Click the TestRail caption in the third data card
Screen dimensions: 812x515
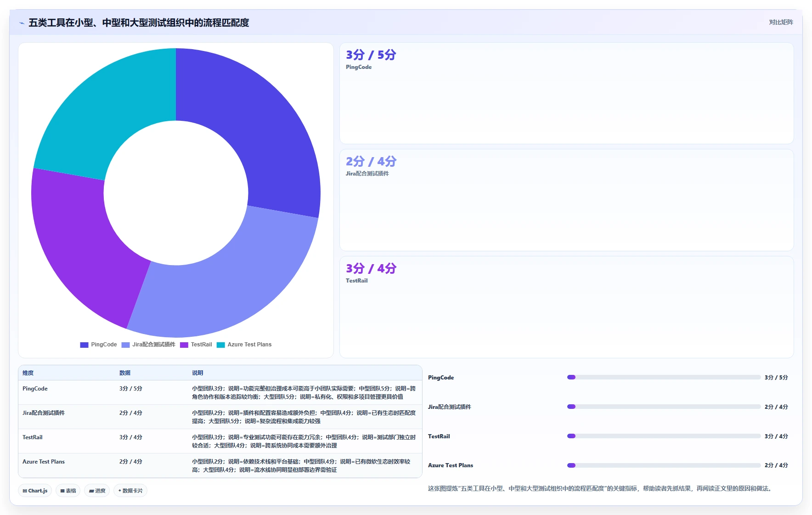point(357,281)
